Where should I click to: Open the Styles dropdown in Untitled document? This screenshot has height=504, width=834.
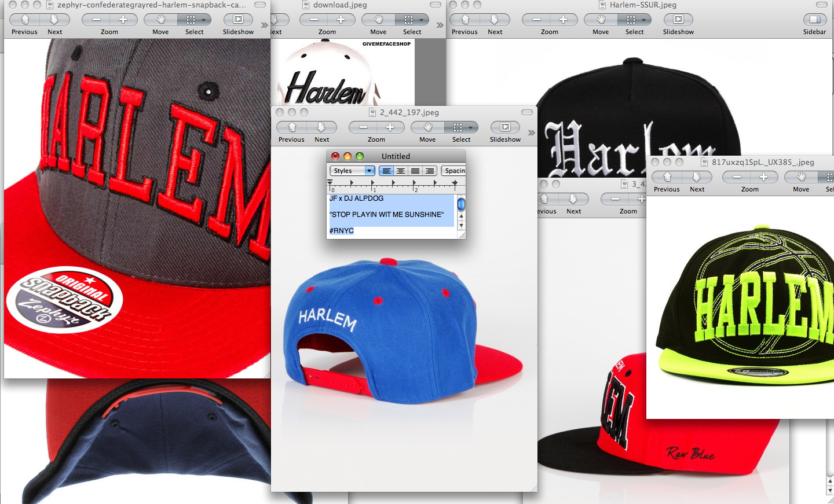click(353, 171)
